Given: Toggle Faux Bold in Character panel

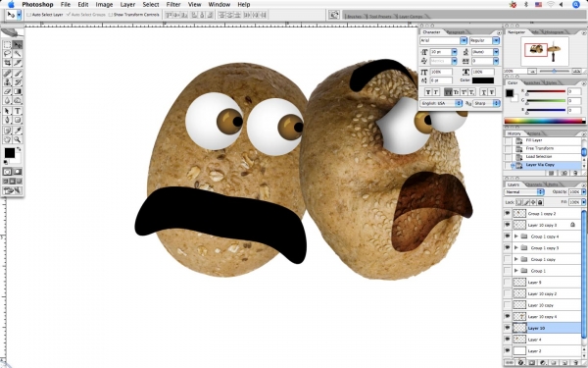Looking at the screenshot, I should [x=428, y=92].
